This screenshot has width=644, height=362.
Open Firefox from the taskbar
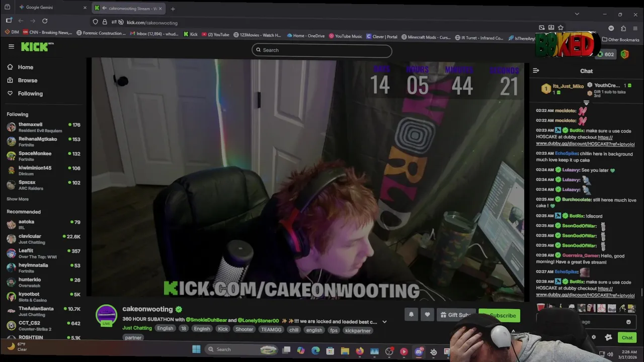(359, 351)
